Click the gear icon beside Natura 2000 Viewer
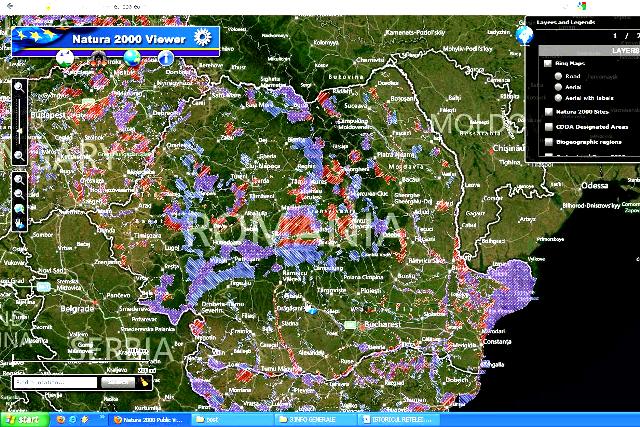Viewport: 640px width, 427px height. 205,38
